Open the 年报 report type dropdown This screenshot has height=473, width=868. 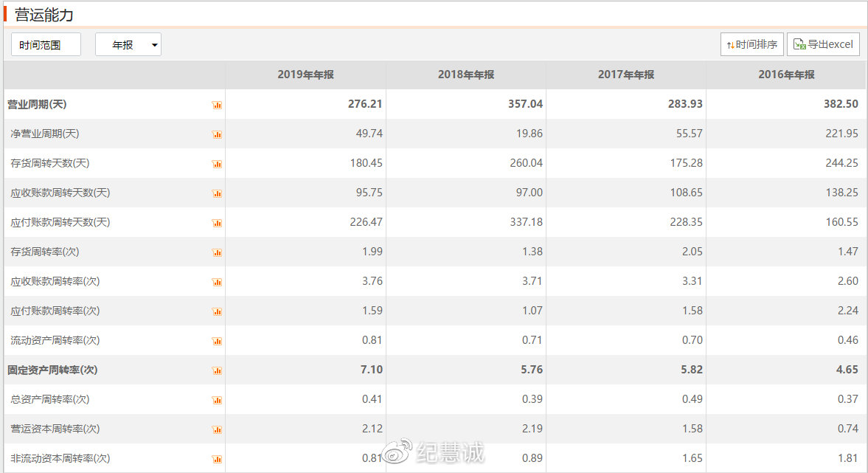click(x=128, y=45)
